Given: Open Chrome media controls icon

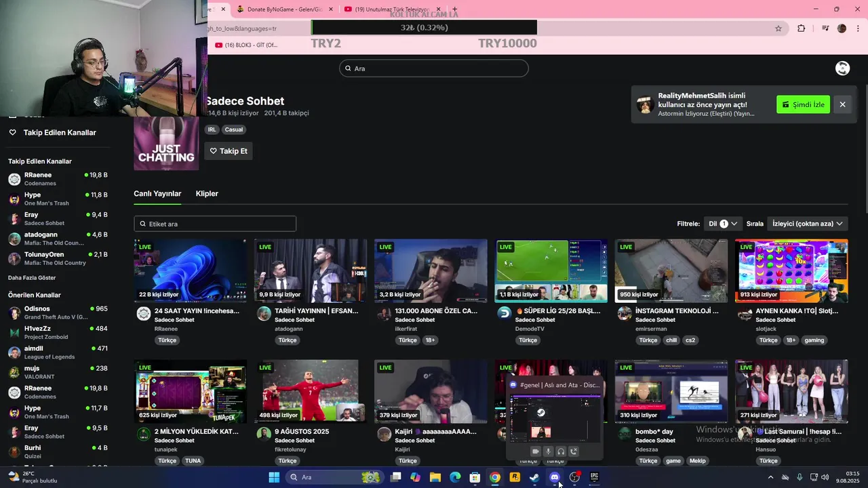Looking at the screenshot, I should tap(825, 28).
